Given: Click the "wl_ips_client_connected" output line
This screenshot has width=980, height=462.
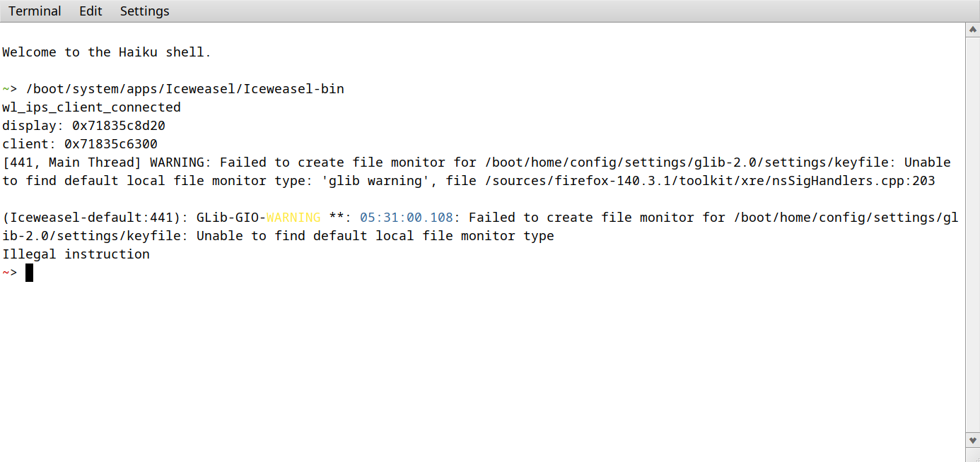Looking at the screenshot, I should click(x=91, y=107).
